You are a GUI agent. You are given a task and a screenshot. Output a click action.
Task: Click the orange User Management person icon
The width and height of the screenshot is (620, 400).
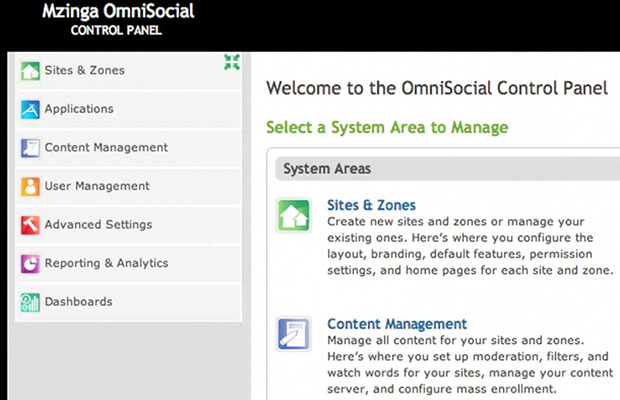[x=30, y=187]
